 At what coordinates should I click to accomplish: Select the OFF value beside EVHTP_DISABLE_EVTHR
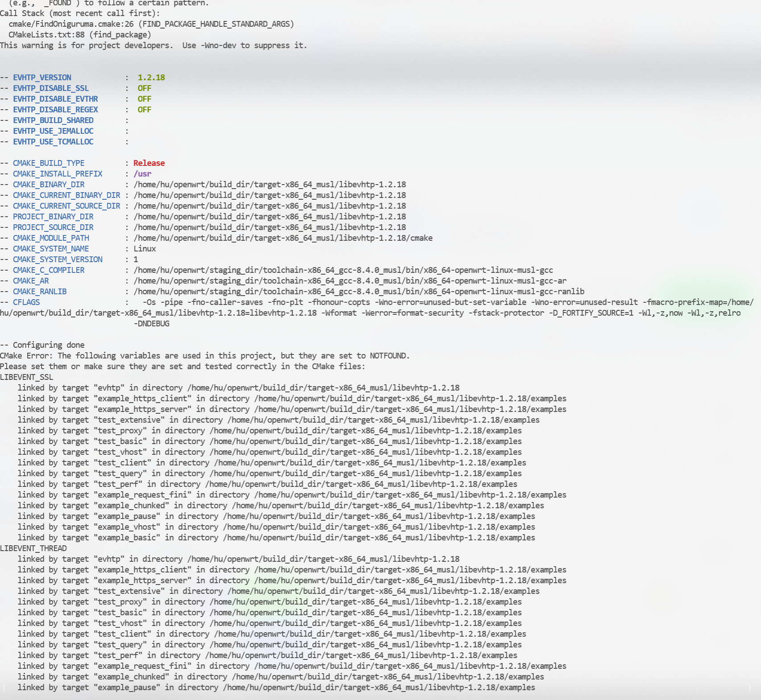[x=145, y=99]
